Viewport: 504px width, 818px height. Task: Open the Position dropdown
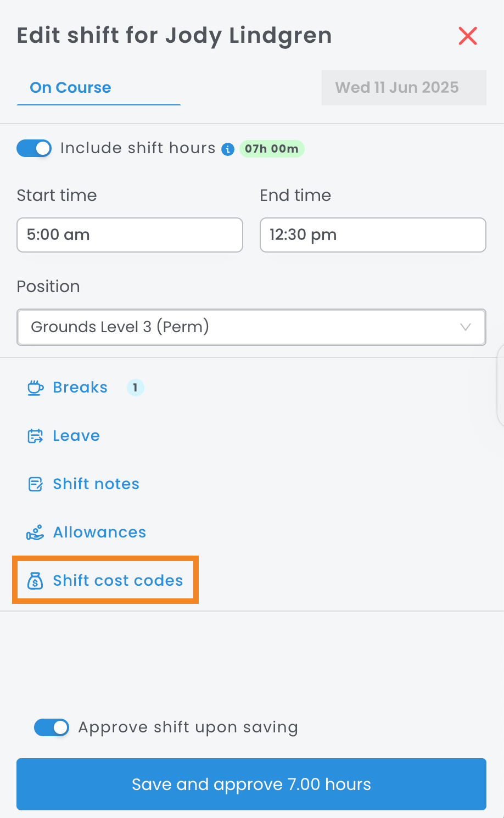(x=242, y=327)
